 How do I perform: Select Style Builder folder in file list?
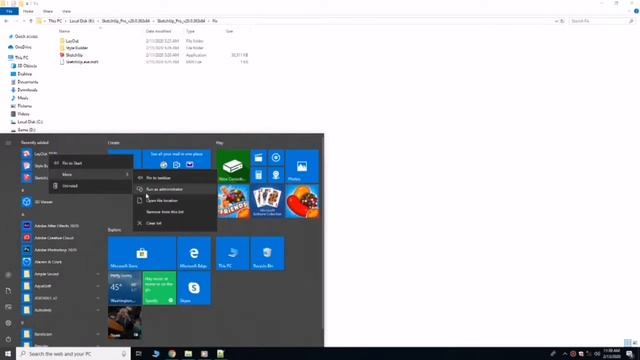[77, 48]
